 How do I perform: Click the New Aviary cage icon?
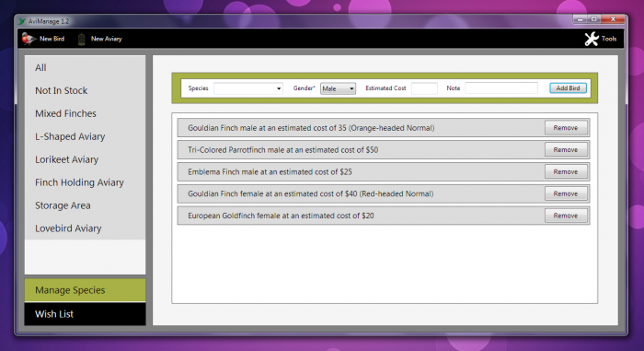[x=81, y=39]
